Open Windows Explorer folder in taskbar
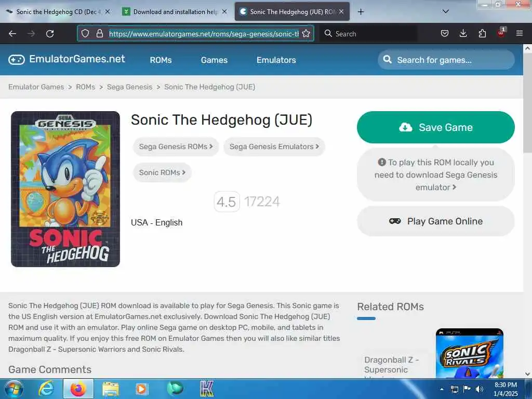 click(110, 389)
